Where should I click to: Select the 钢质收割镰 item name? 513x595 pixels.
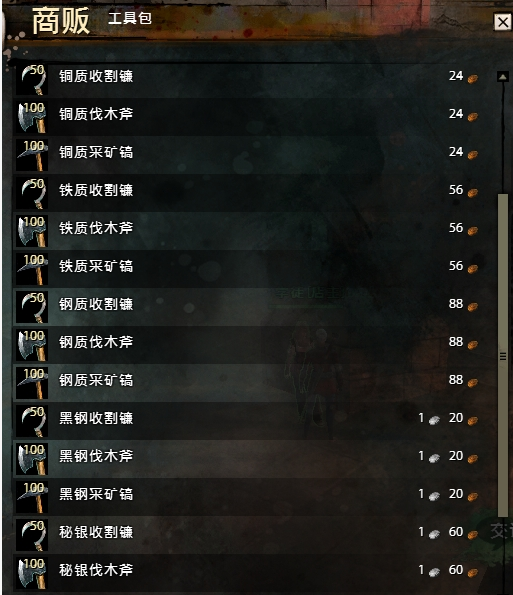[96, 304]
